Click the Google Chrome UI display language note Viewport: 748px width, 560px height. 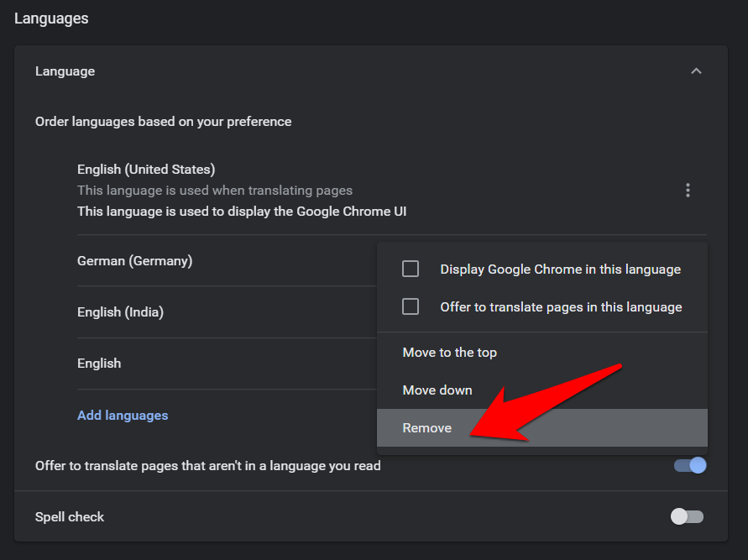coord(242,212)
